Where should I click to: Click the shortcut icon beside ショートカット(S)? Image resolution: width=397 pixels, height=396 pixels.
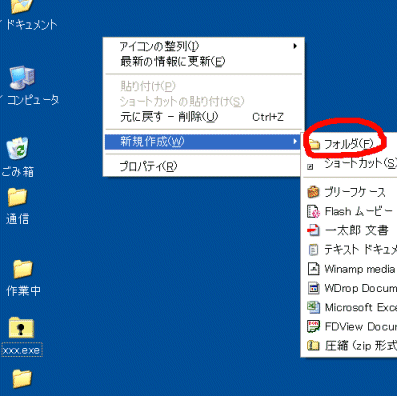[x=310, y=167]
